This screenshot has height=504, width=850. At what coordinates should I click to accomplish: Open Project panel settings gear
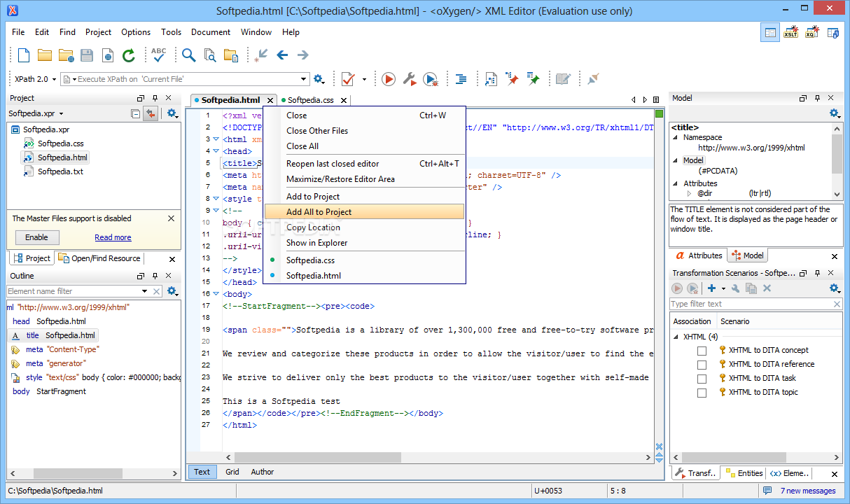click(172, 113)
